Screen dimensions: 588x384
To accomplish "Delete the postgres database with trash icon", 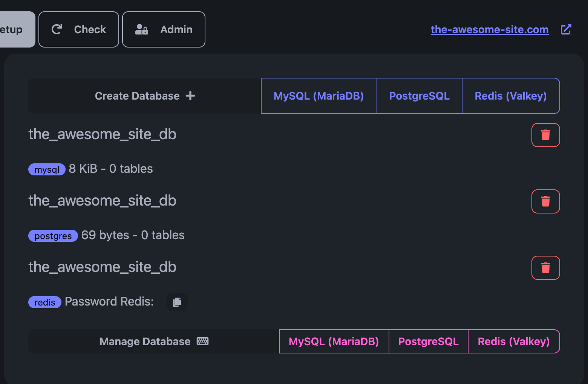I will pos(545,201).
